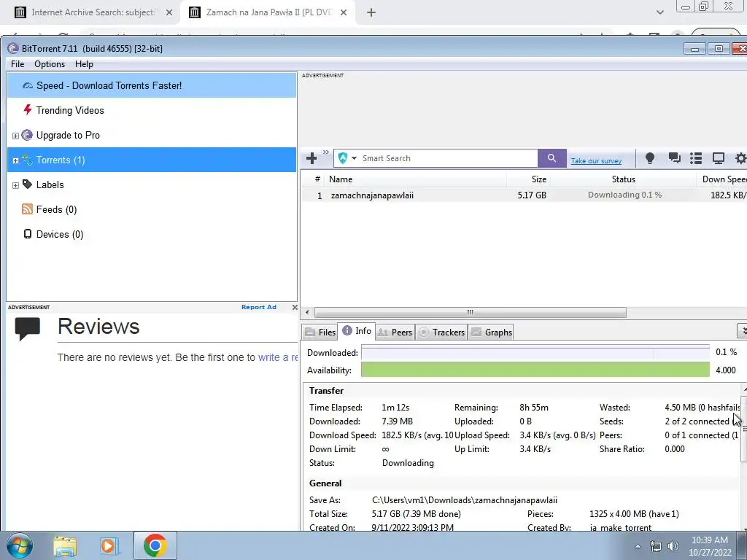Show hidden tray icons arrow

(638, 546)
